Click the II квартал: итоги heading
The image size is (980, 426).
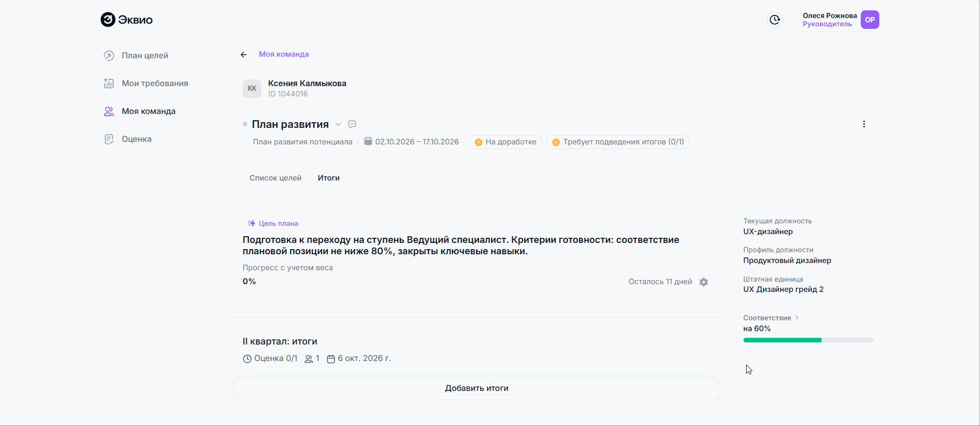(x=280, y=341)
